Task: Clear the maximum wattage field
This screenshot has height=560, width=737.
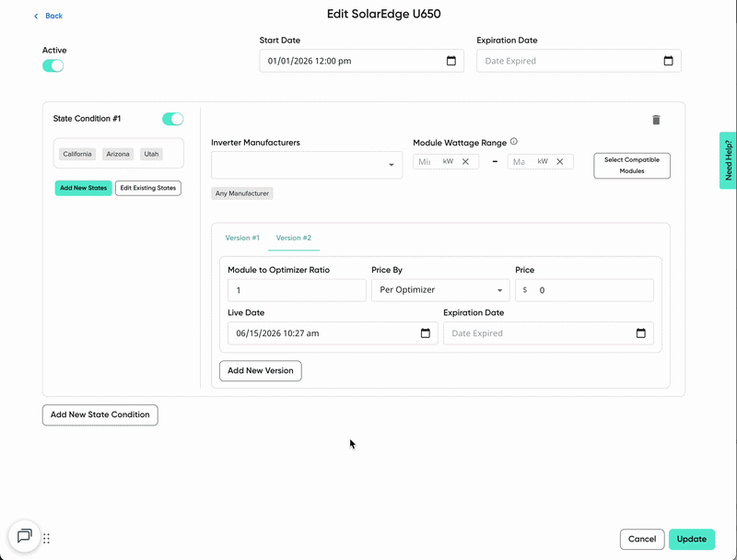Action: coord(560,161)
